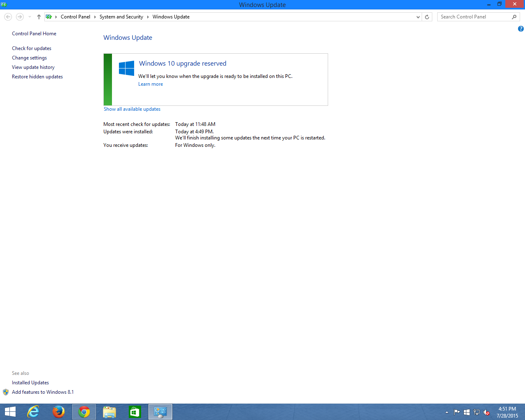The height and width of the screenshot is (420, 525).
Task: Open File Explorer from taskbar
Action: click(x=110, y=412)
